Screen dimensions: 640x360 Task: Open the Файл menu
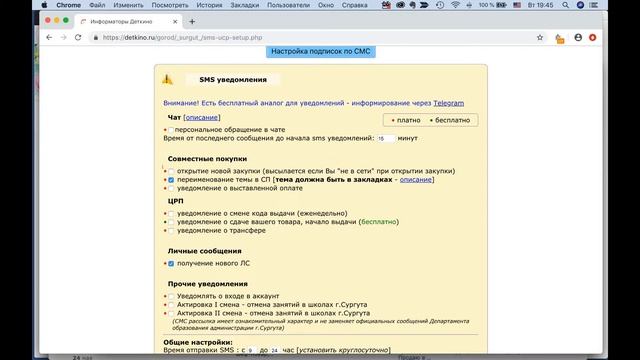point(97,5)
